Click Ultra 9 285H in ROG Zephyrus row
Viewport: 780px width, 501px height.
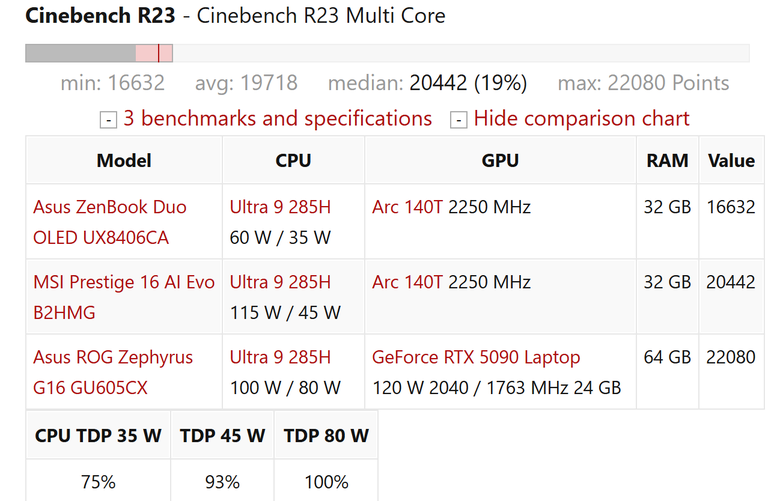coord(280,357)
